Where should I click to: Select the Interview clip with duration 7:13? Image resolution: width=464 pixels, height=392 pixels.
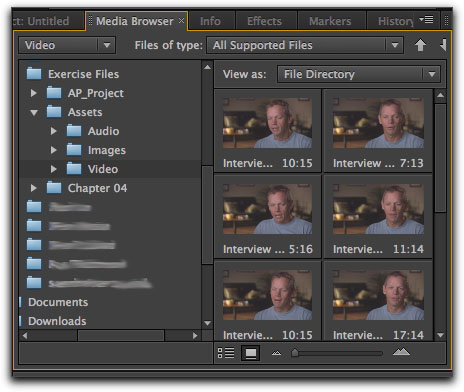[x=378, y=131]
